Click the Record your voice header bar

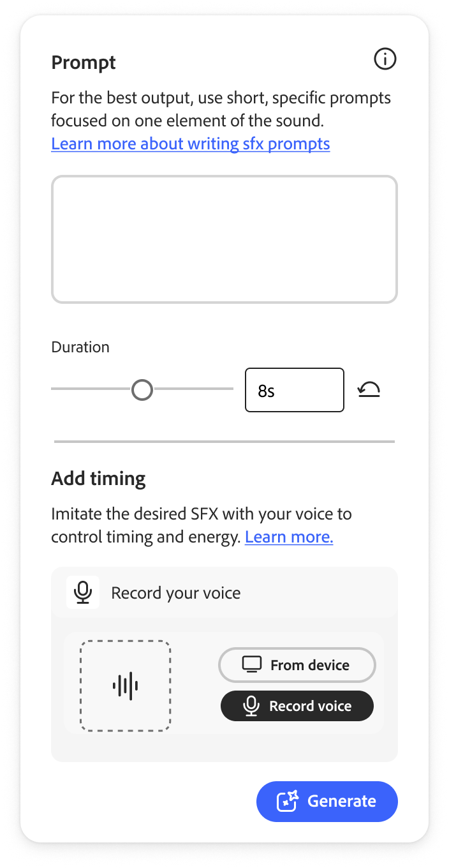224,592
